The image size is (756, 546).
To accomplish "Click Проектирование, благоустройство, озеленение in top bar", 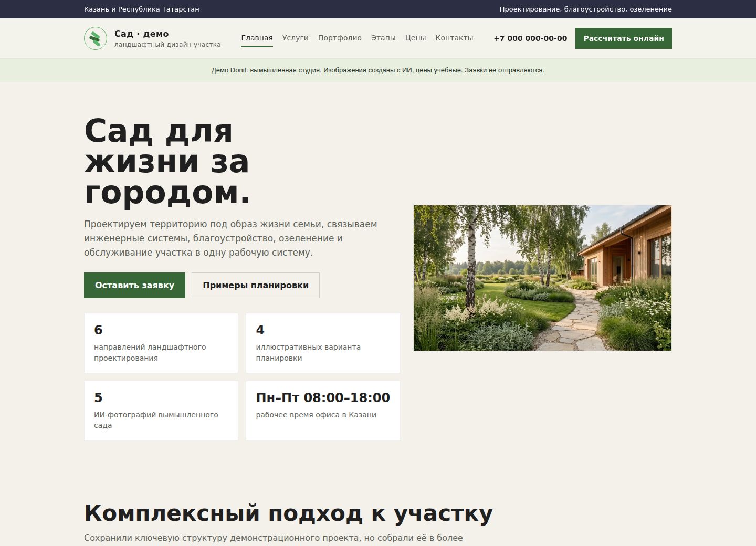I will 586,9.
